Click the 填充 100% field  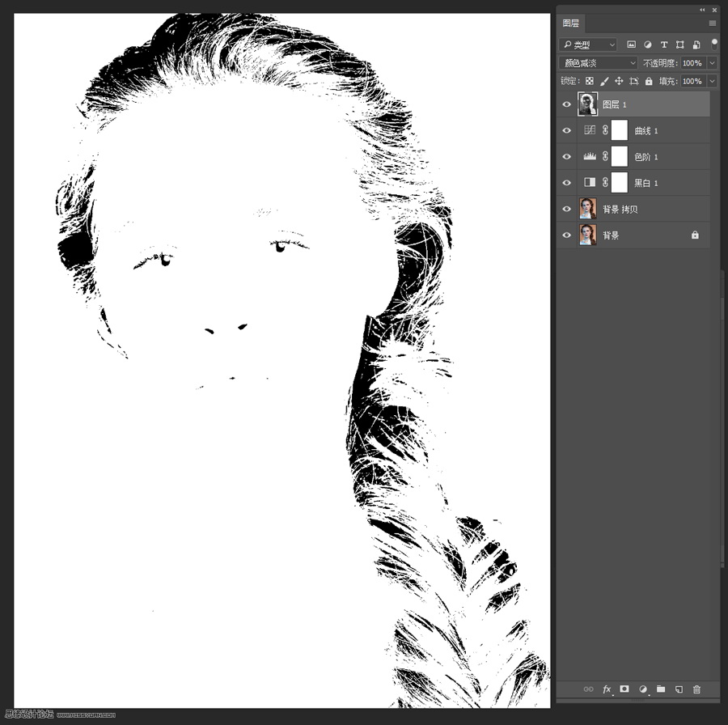(x=693, y=81)
